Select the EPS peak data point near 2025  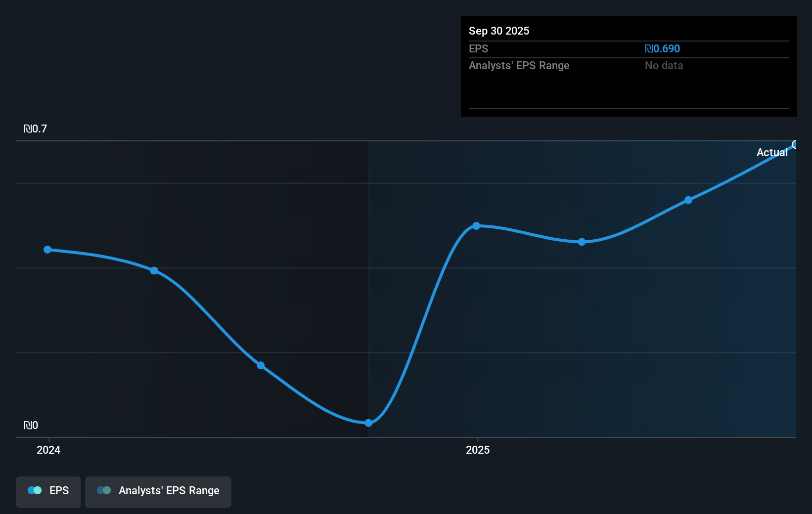click(x=476, y=226)
